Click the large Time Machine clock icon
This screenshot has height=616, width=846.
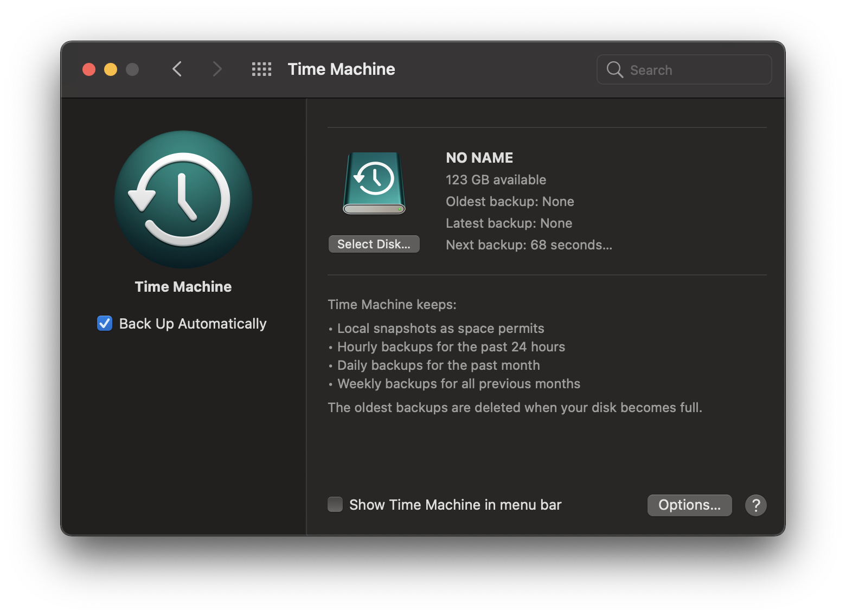[x=183, y=200]
